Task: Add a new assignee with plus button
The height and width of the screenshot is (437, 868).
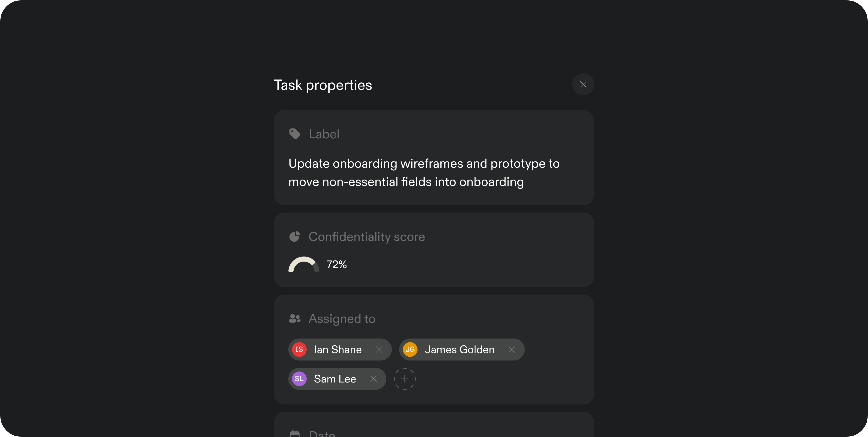Action: [x=404, y=379]
